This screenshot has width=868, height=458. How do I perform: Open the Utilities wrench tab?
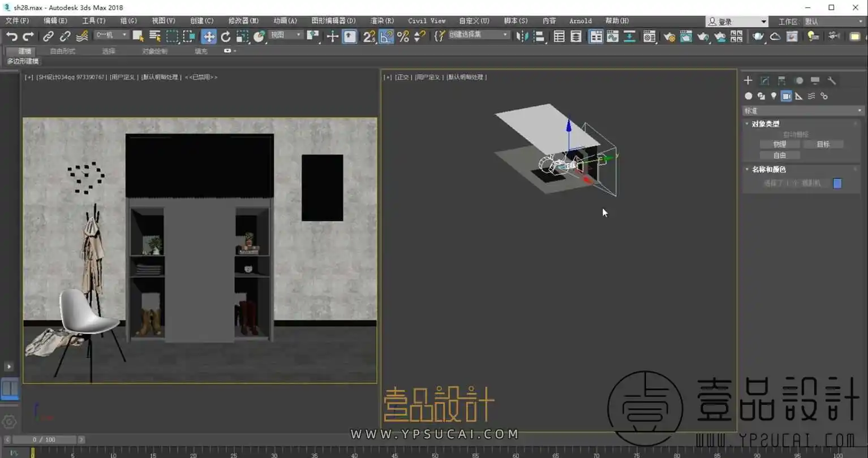coord(832,80)
